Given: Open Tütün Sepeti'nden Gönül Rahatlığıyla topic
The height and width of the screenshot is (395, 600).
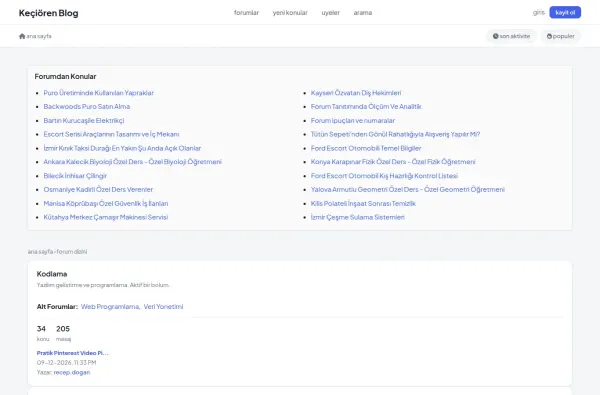Looking at the screenshot, I should coord(395,134).
